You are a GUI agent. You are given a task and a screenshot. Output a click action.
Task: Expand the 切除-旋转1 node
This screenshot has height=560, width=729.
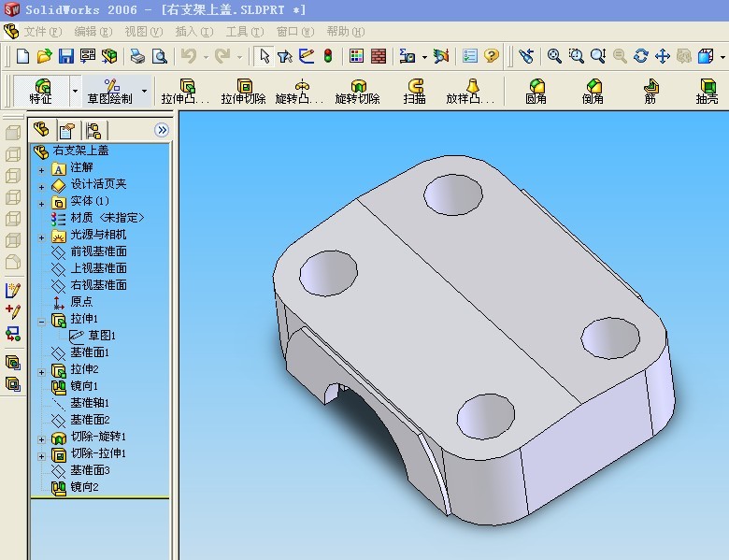click(41, 439)
